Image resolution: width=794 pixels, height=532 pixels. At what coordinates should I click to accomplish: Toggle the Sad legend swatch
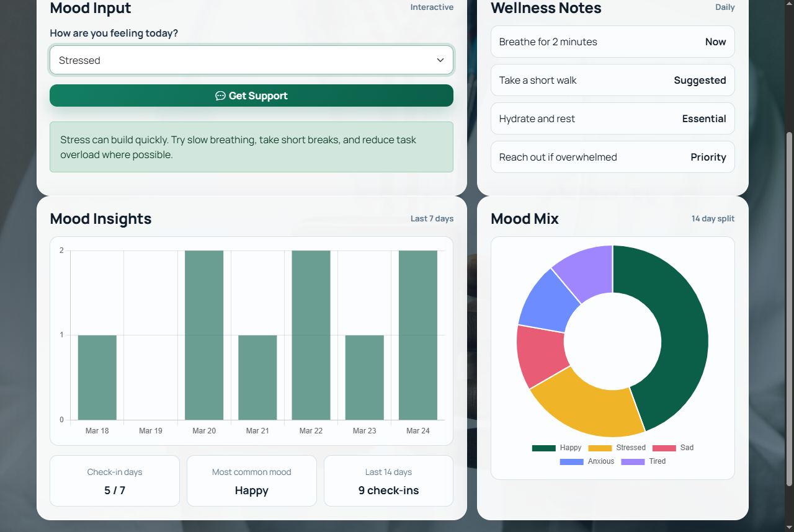(664, 448)
